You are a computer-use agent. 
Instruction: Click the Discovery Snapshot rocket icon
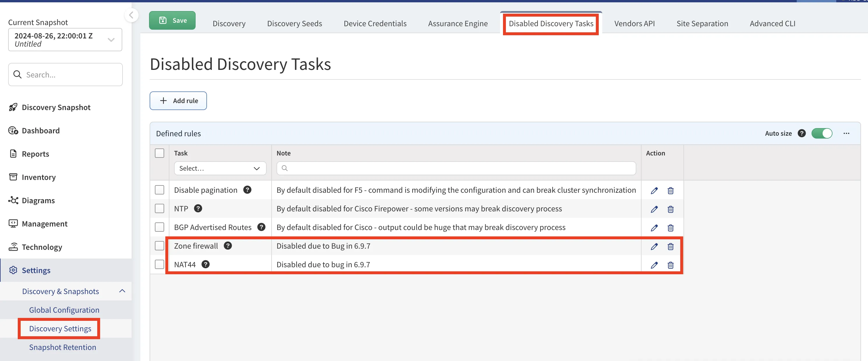point(13,107)
